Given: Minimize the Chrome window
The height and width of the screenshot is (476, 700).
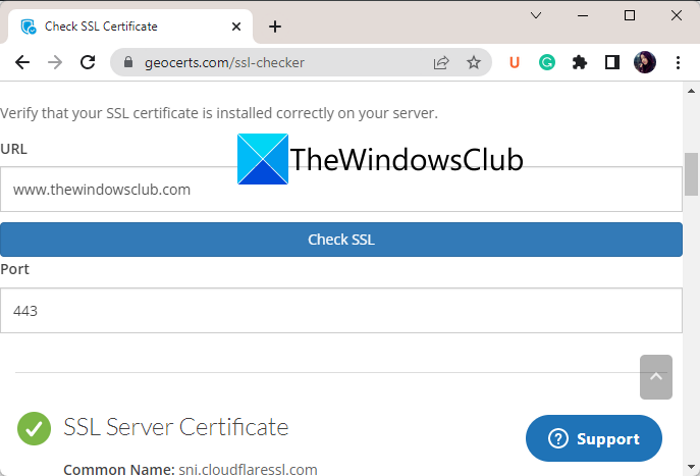Looking at the screenshot, I should (x=583, y=16).
